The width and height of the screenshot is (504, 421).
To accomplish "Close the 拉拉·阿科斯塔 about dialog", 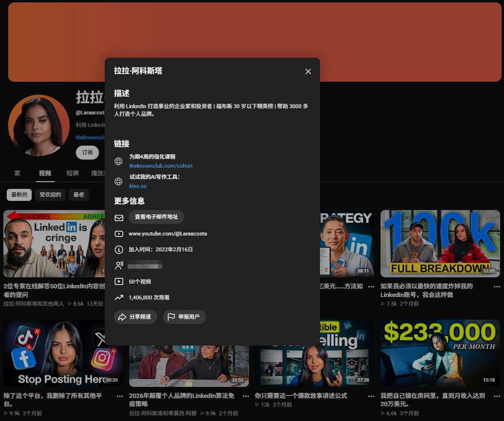I will [x=308, y=72].
